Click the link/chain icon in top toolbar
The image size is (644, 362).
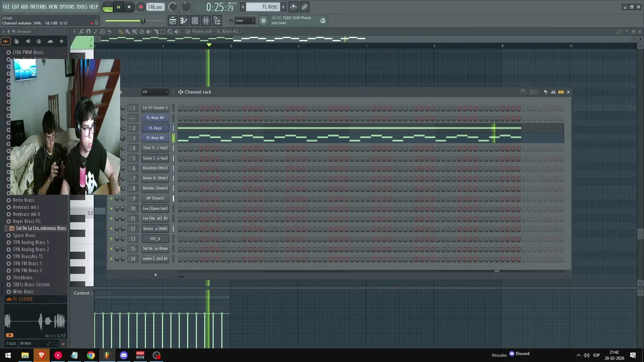[x=304, y=7]
